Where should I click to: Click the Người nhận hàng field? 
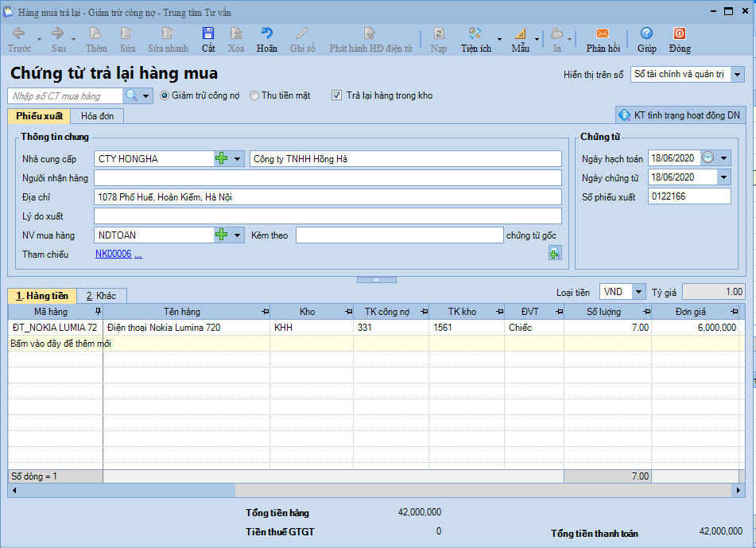pyautogui.click(x=328, y=177)
